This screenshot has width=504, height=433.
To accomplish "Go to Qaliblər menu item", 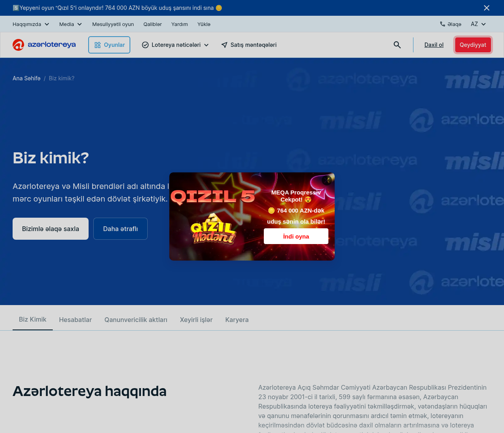I will coord(152,24).
